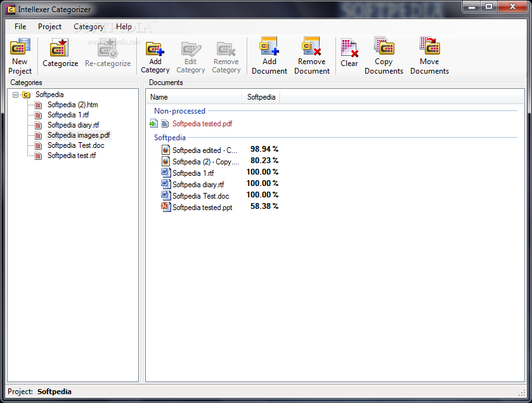Click the Firefox icon of Softpedia edited document

(x=165, y=150)
